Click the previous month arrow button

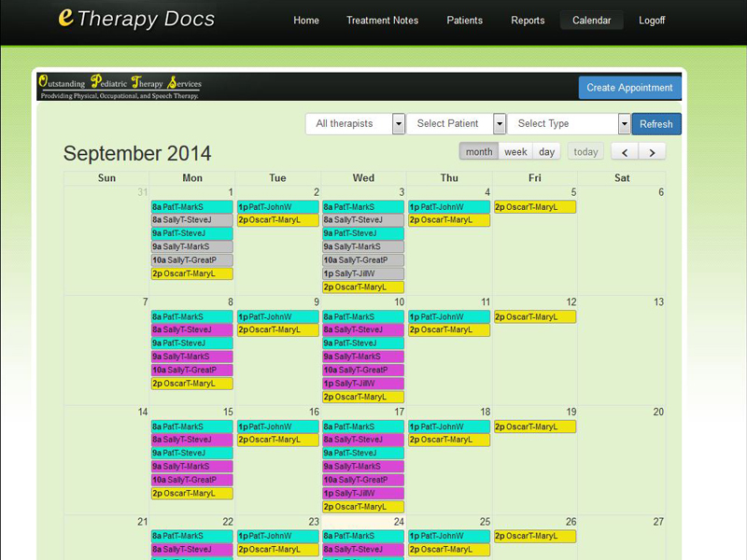click(x=625, y=152)
